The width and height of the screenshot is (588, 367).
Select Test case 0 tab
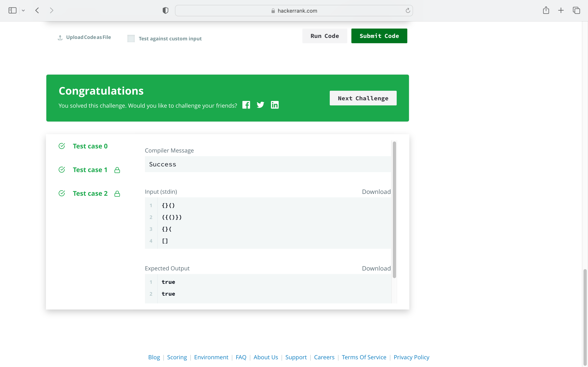pos(90,146)
